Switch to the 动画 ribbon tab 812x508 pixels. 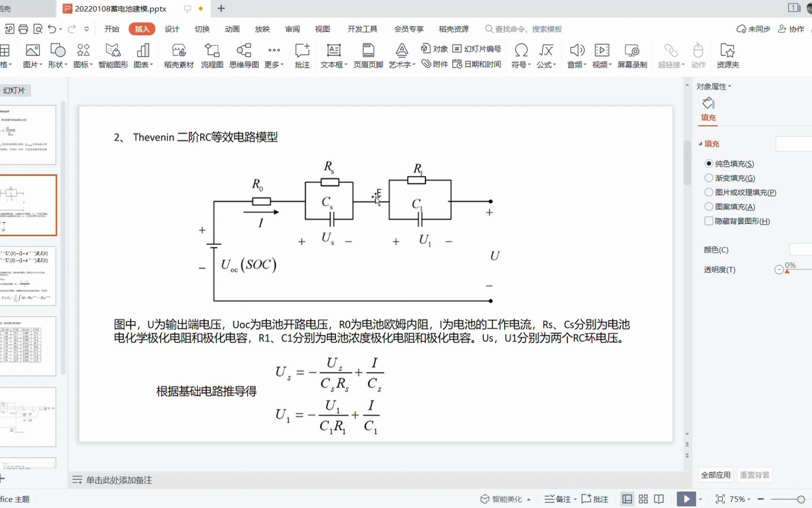(232, 29)
